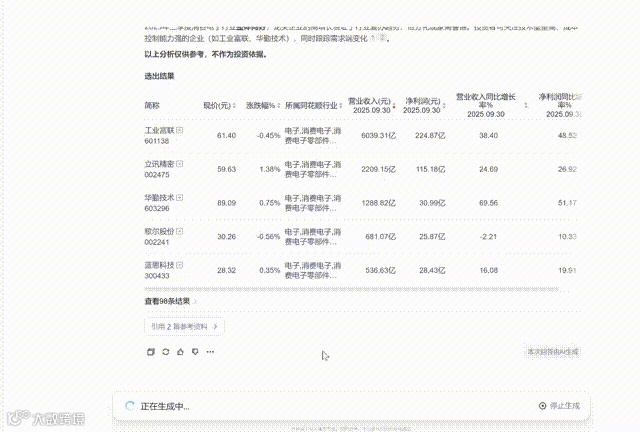This screenshot has width=640, height=432.
Task: Select stock code 601138
Action: (x=157, y=141)
